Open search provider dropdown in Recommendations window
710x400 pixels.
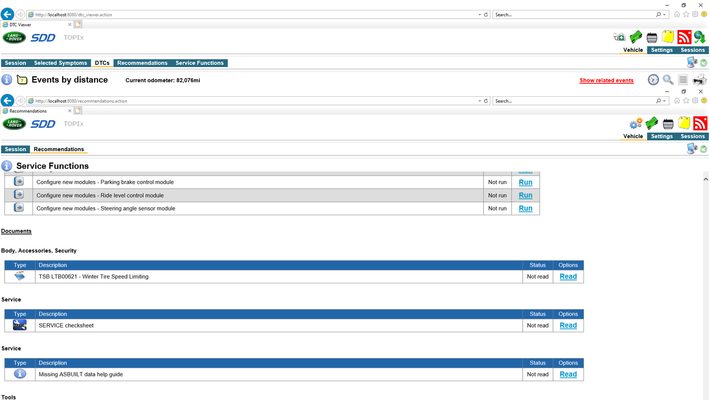664,101
